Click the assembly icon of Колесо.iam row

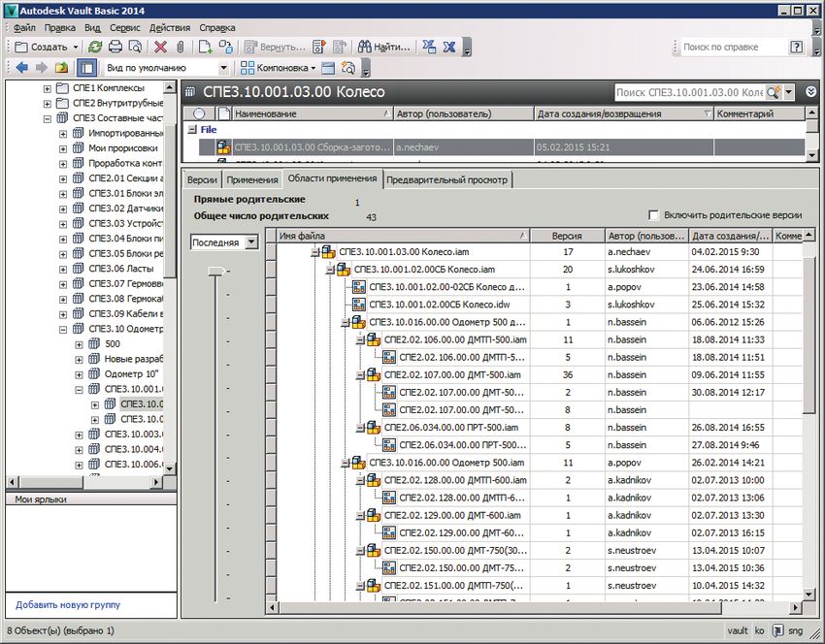tap(329, 252)
